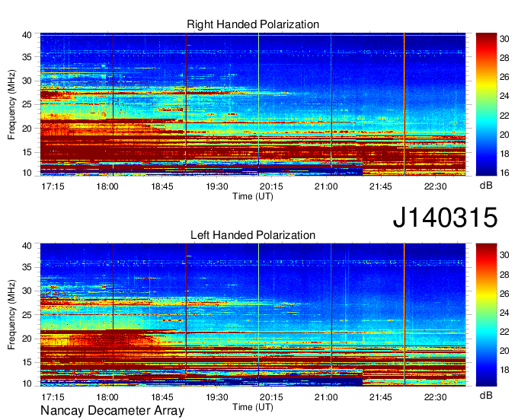Click the 21:00 time tick under Right Handed plot
The width and height of the screenshot is (518, 420).
pos(326,186)
